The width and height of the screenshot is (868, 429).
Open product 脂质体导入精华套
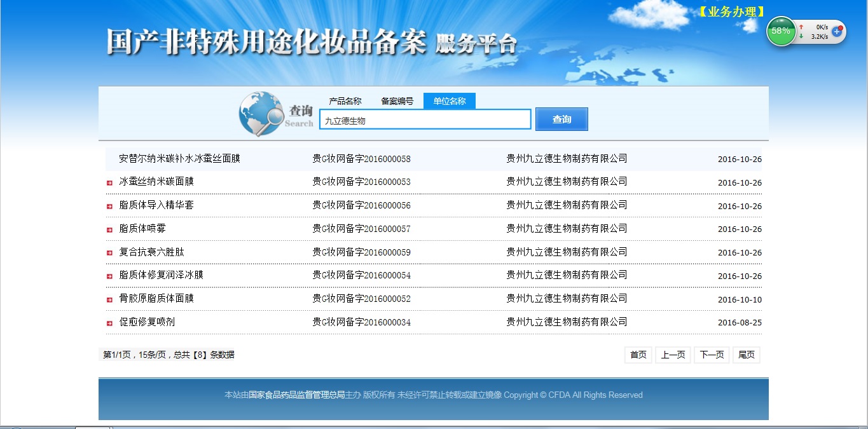click(156, 205)
